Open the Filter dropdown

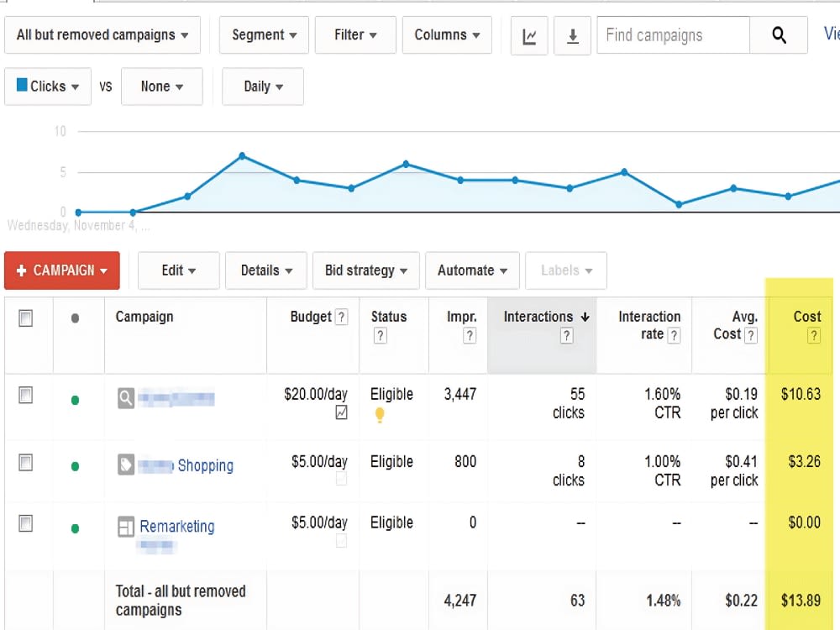(x=355, y=35)
